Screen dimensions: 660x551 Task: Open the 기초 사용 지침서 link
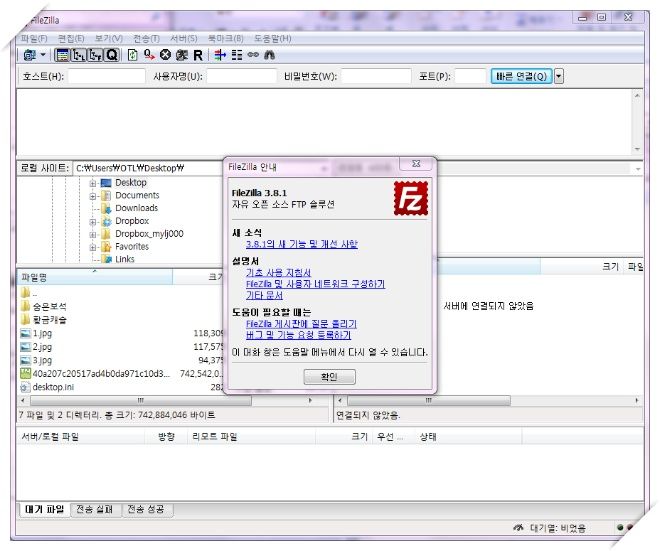[279, 273]
